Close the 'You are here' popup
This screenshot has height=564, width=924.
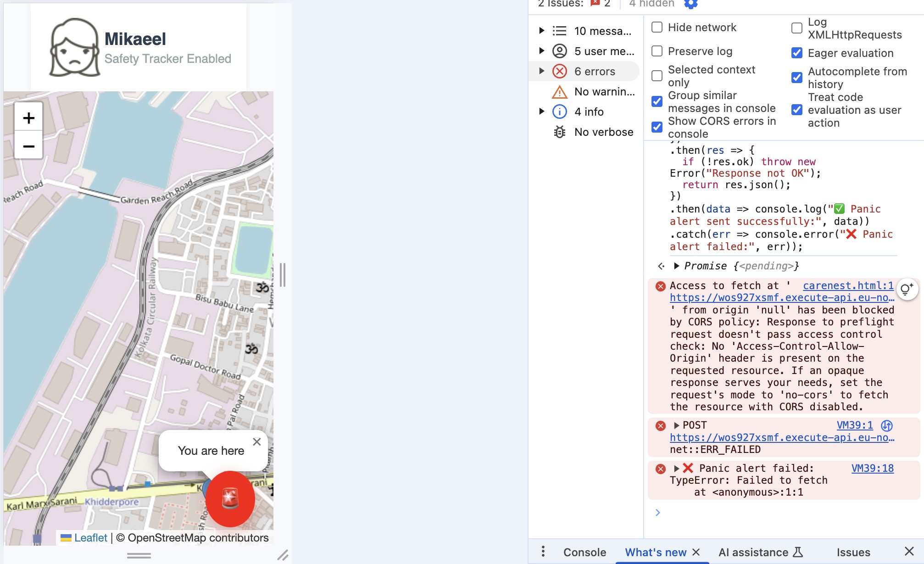[x=257, y=441]
